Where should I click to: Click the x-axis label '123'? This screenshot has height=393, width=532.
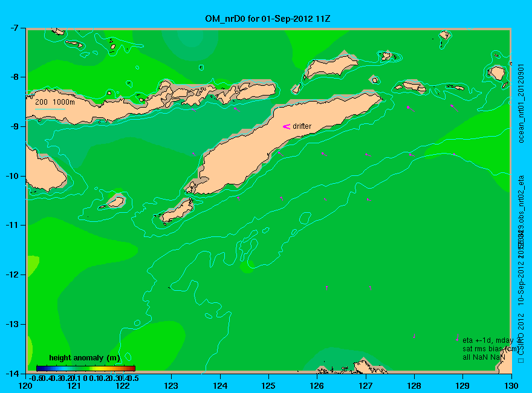pyautogui.click(x=171, y=386)
